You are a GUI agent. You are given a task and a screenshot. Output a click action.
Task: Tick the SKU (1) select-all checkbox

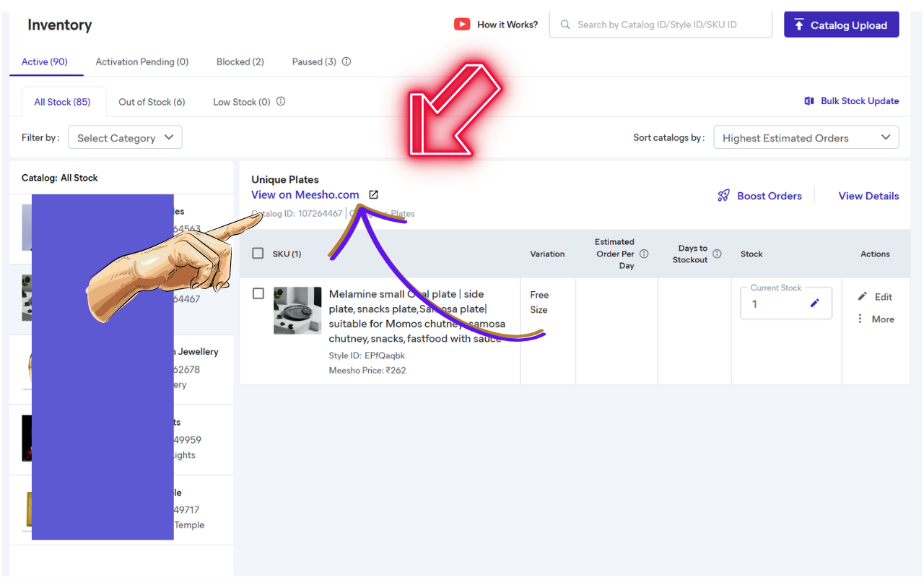click(x=258, y=254)
